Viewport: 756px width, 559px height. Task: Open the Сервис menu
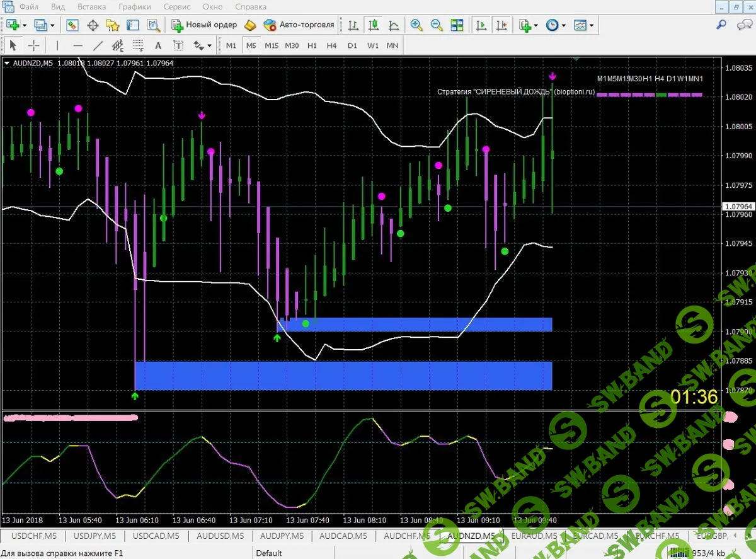[x=176, y=7]
